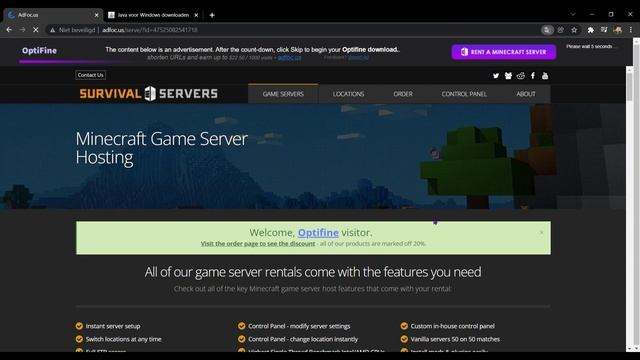Open the tab search chevron
The height and width of the screenshot is (360, 640).
point(573,14)
